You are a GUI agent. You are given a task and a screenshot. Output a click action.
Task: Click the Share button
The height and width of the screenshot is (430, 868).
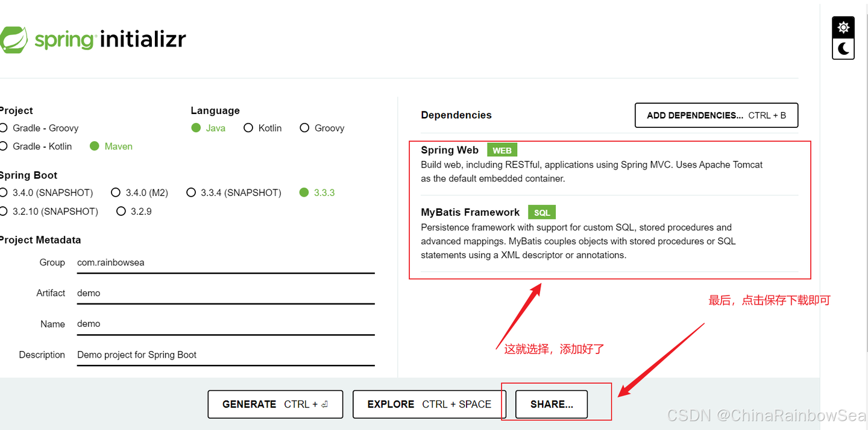pos(551,404)
